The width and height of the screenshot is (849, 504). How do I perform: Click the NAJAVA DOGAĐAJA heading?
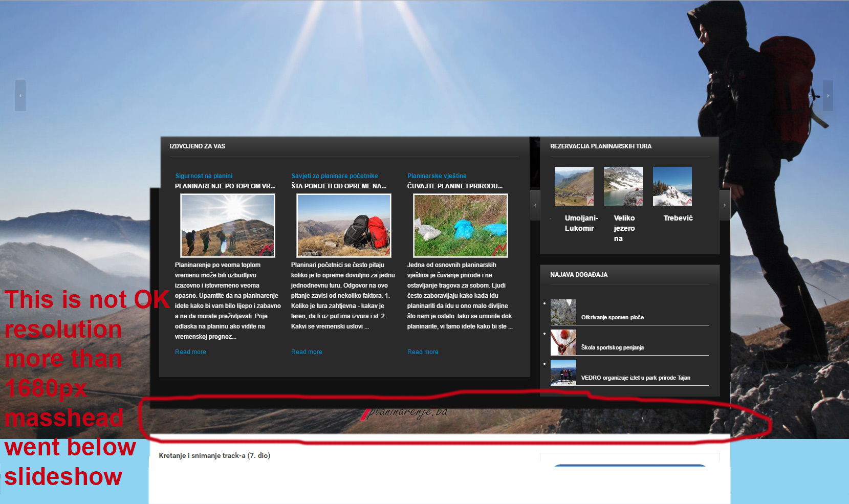pos(579,275)
